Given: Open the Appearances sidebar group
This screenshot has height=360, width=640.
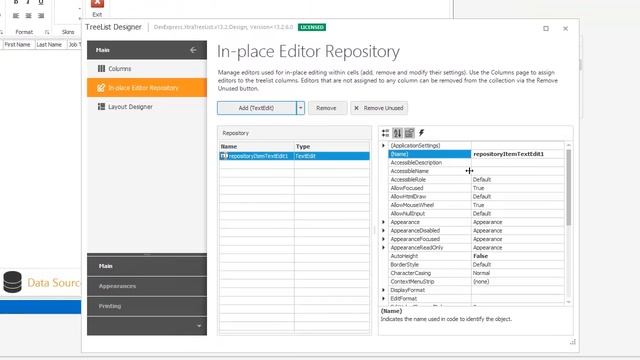Looking at the screenshot, I should (147, 286).
